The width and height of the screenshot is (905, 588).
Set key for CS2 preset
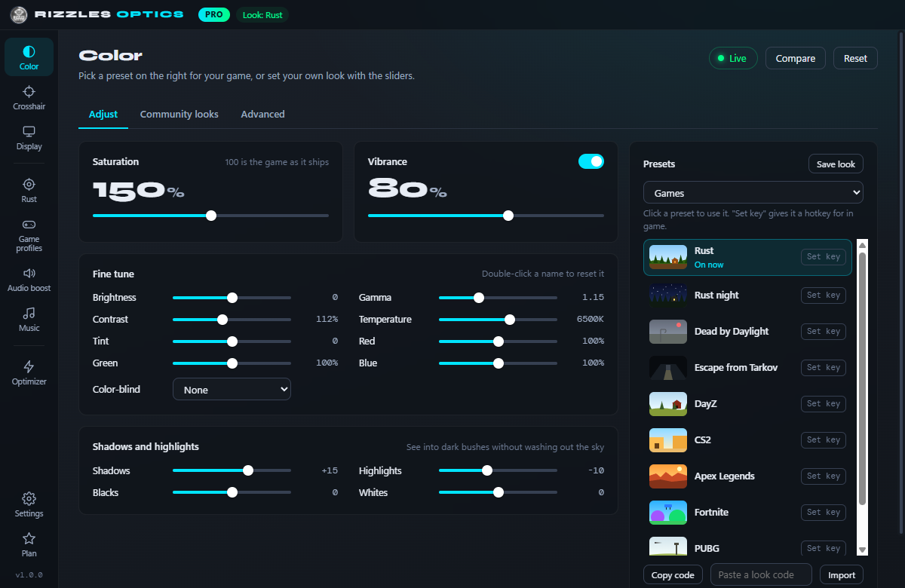click(x=823, y=440)
